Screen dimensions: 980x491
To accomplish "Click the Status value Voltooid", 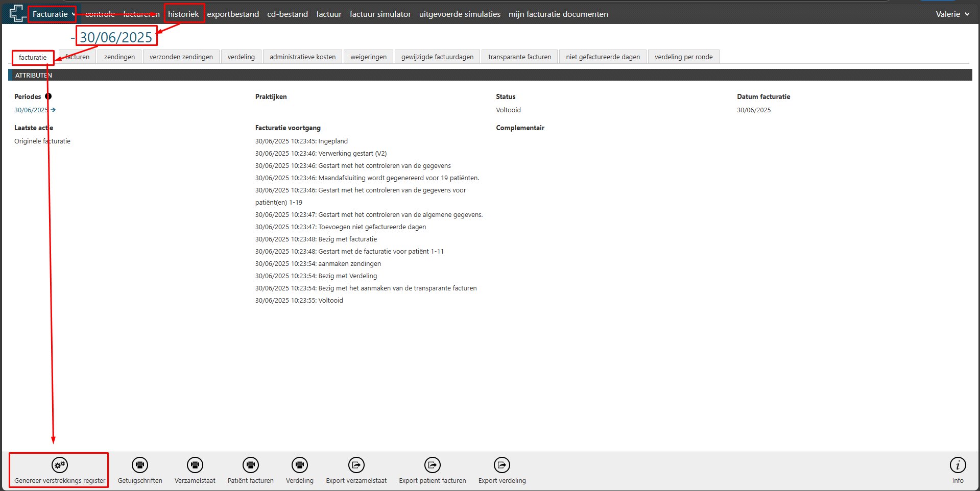I will click(508, 110).
